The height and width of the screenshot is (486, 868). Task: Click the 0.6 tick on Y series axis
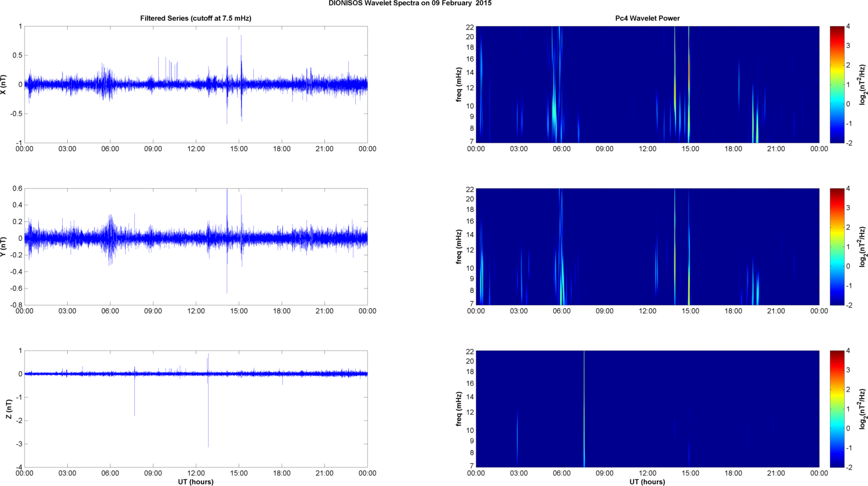coord(17,189)
